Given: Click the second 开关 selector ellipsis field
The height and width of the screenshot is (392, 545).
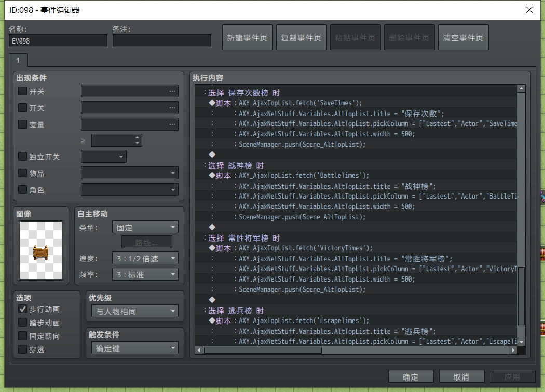Looking at the screenshot, I should coord(130,108).
